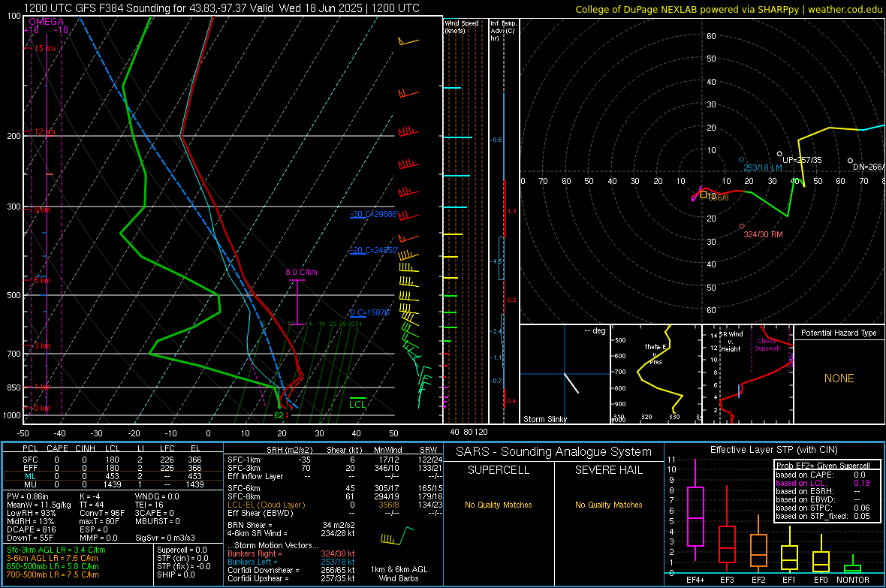Click the 'Corfidi Downshear =' row
Screen dimensions: 886x588
(x=291, y=570)
